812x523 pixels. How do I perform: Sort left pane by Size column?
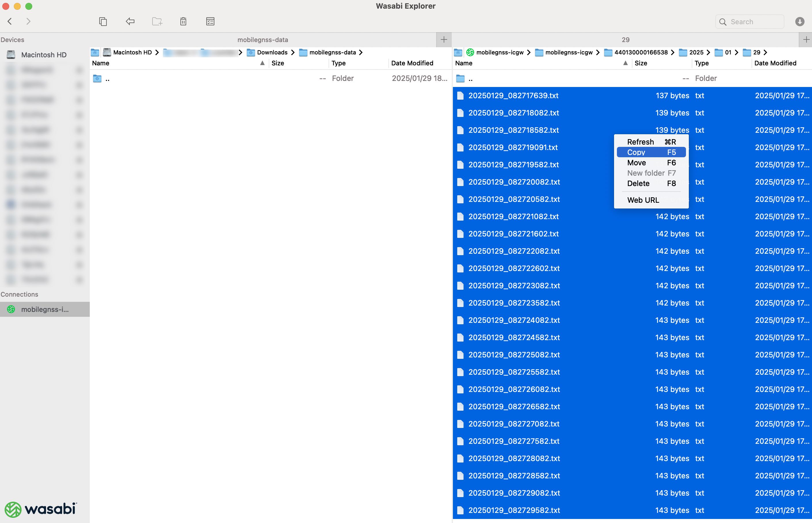299,63
